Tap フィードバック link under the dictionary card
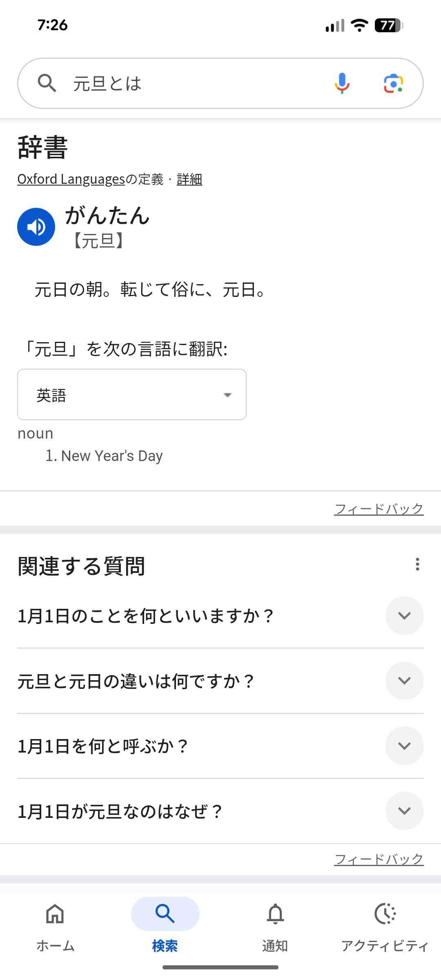This screenshot has width=441, height=980. [x=379, y=509]
